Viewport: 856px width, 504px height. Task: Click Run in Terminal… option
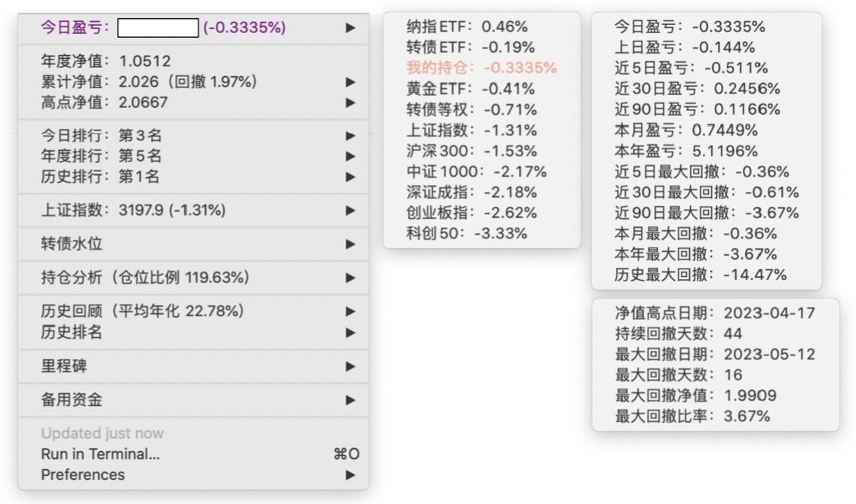coord(100,454)
